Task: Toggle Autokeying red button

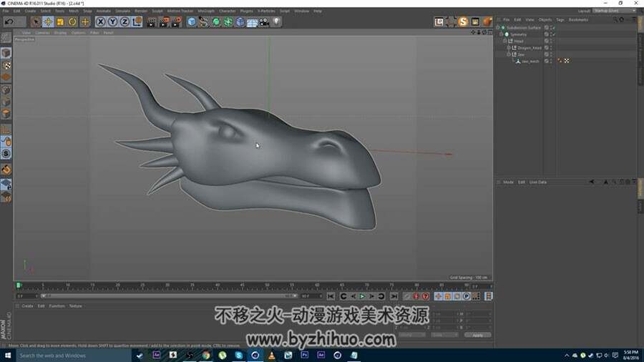Action: [416, 296]
